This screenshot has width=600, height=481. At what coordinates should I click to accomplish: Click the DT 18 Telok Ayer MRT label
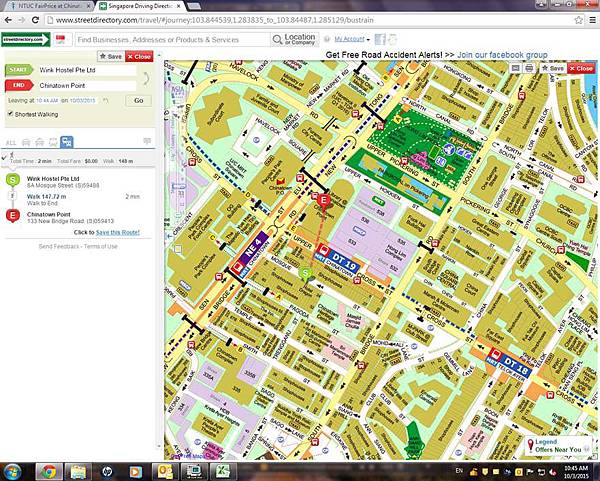(509, 363)
